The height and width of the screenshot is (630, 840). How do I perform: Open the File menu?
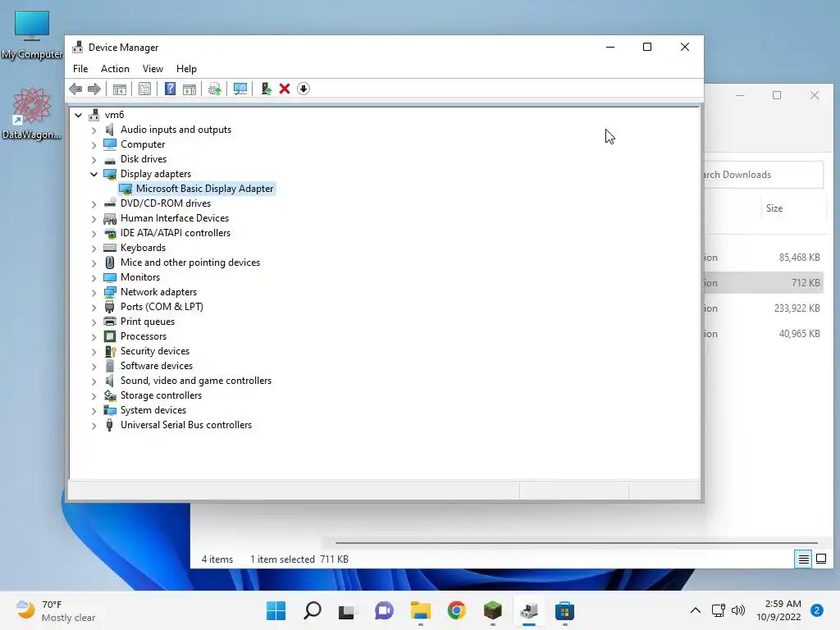tap(80, 69)
